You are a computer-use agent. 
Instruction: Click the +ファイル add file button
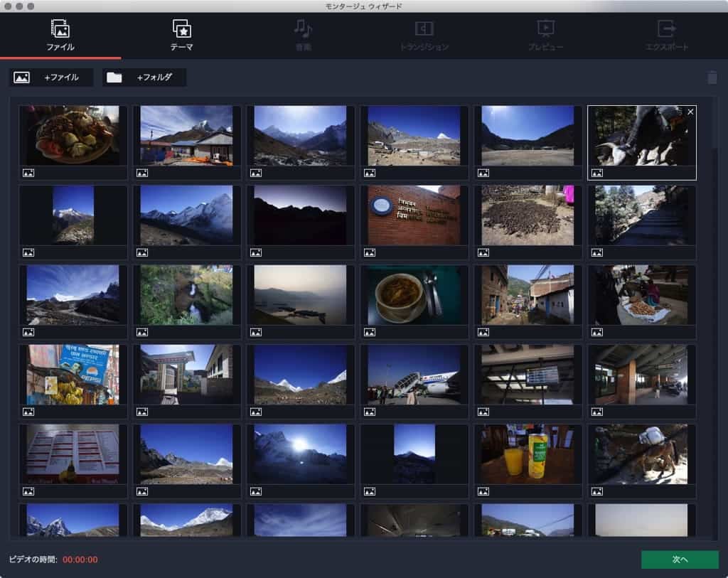(x=51, y=77)
